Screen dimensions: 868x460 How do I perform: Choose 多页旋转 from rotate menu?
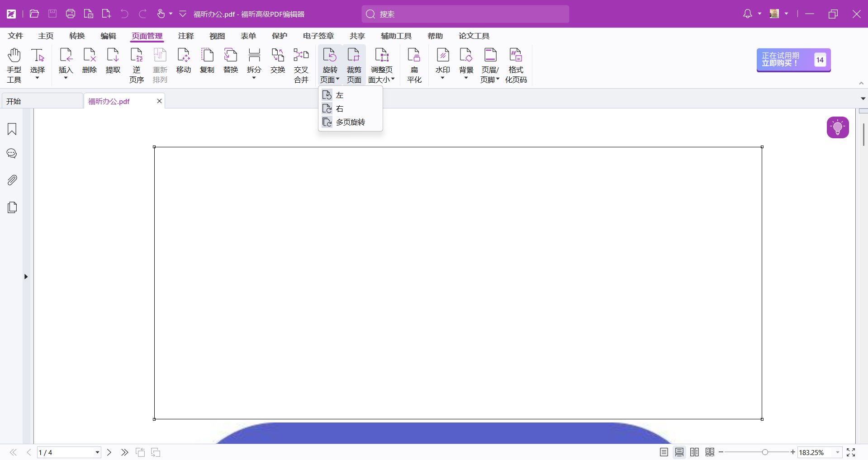350,122
